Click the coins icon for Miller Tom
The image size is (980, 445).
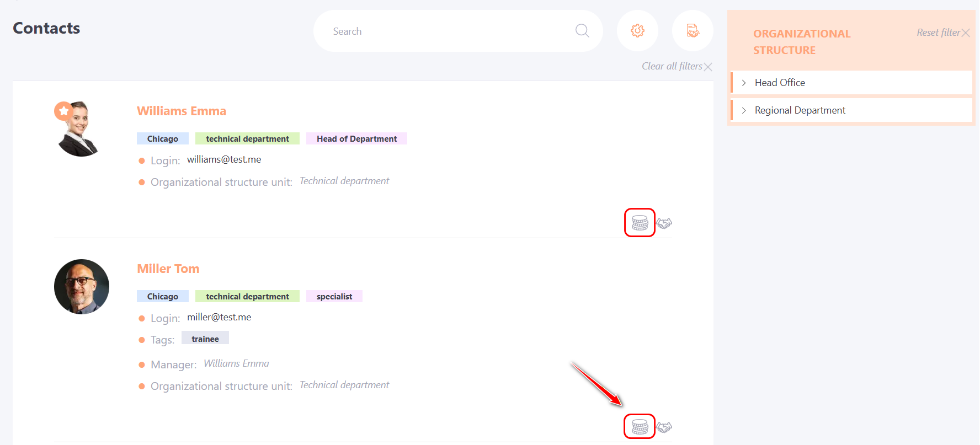tap(640, 427)
